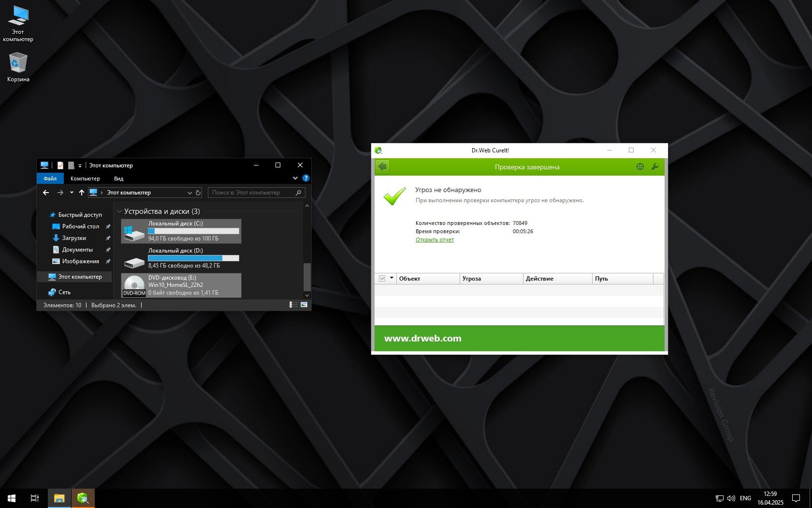Open recent locations dropdown in Explorer
This screenshot has height=508, width=812.
[72, 193]
